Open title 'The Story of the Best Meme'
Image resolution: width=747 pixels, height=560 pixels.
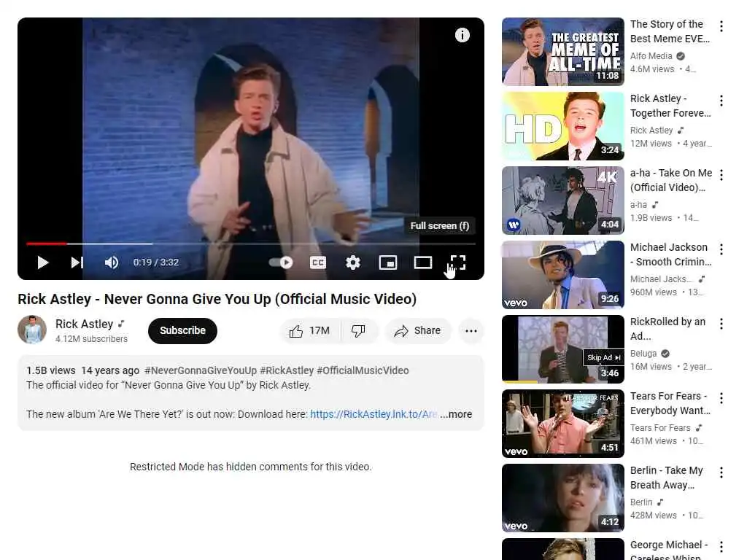(670, 31)
